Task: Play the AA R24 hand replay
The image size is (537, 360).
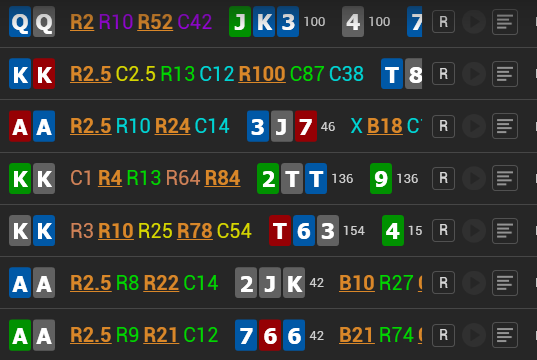Action: click(474, 126)
